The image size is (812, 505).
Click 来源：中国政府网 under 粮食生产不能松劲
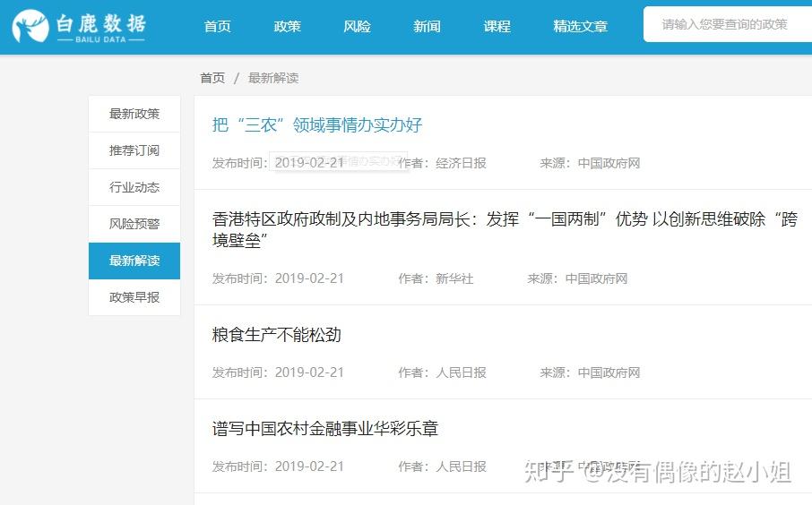590,372
